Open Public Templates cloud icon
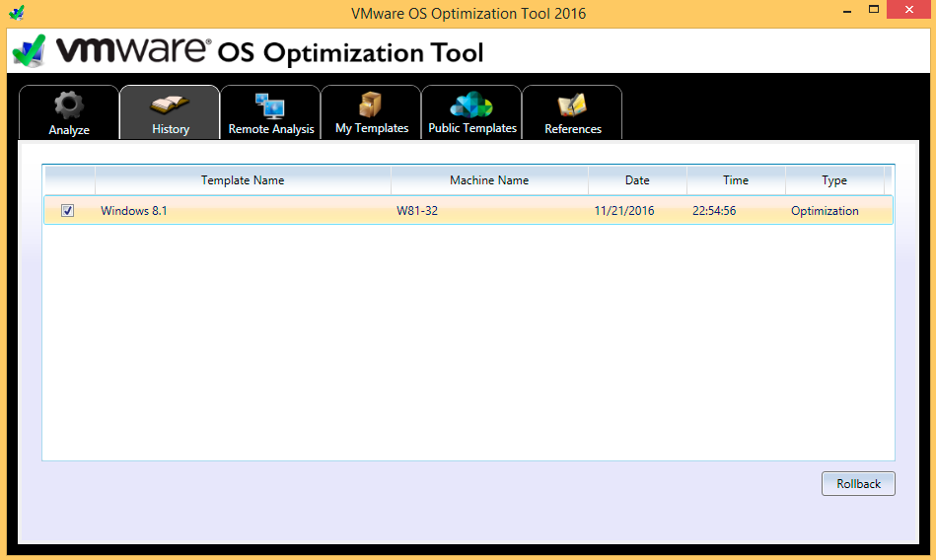The image size is (936, 560). [471, 105]
